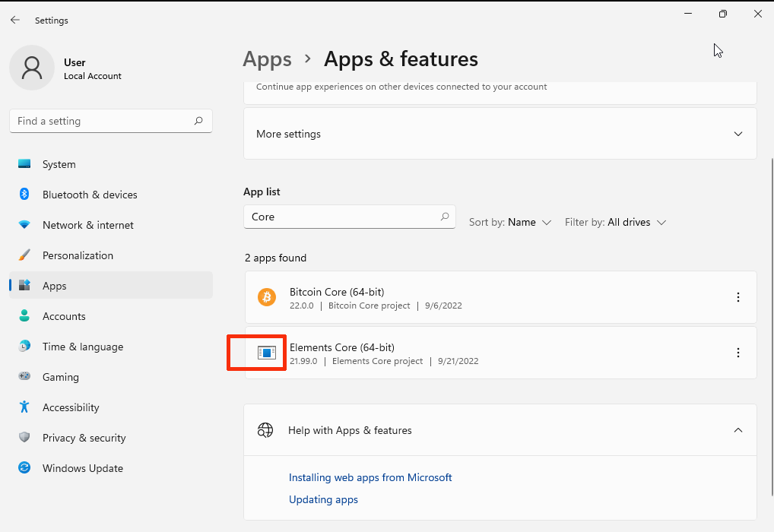The height and width of the screenshot is (532, 774).
Task: Open Network & internet settings
Action: pos(87,225)
